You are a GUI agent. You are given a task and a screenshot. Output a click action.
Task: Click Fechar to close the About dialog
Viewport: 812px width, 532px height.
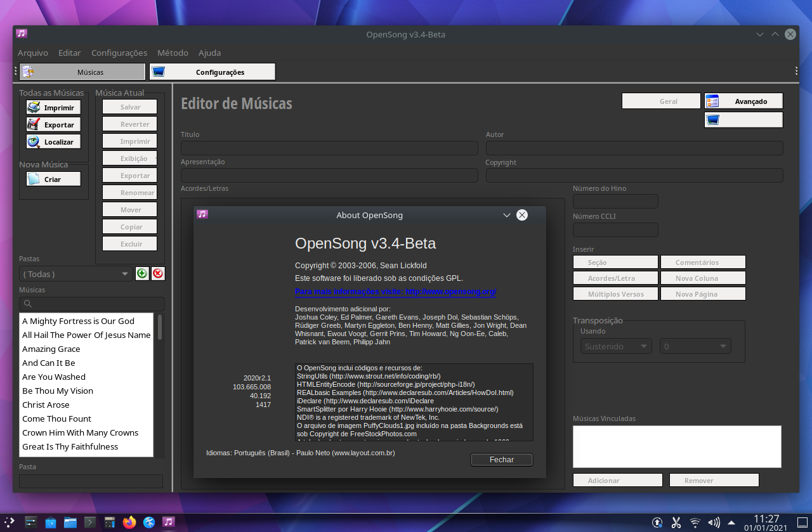click(x=501, y=459)
